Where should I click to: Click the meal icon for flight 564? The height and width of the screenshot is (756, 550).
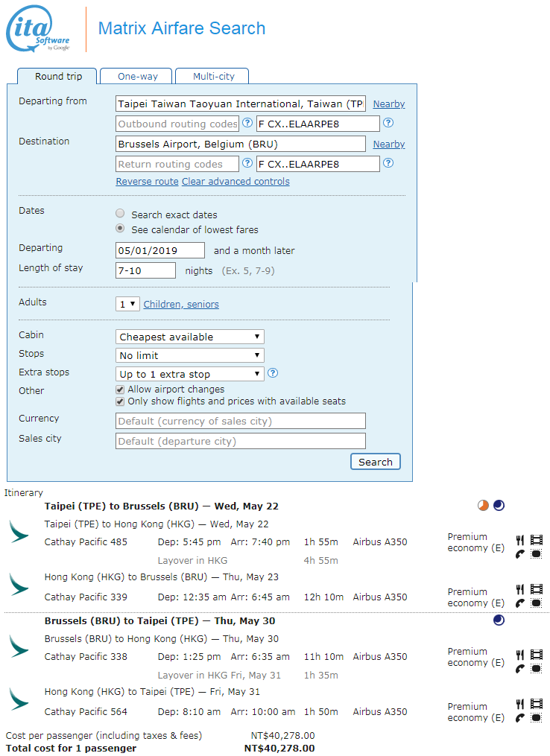pos(519,704)
